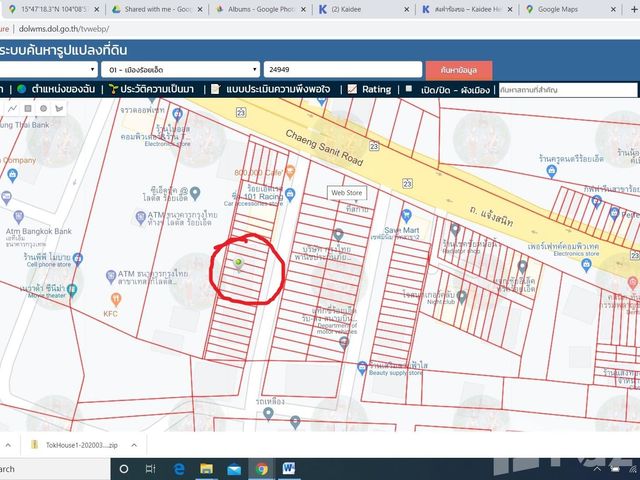Toggle the city plan overlay checkbox
Viewport: 640px width, 480px height.
[409, 89]
